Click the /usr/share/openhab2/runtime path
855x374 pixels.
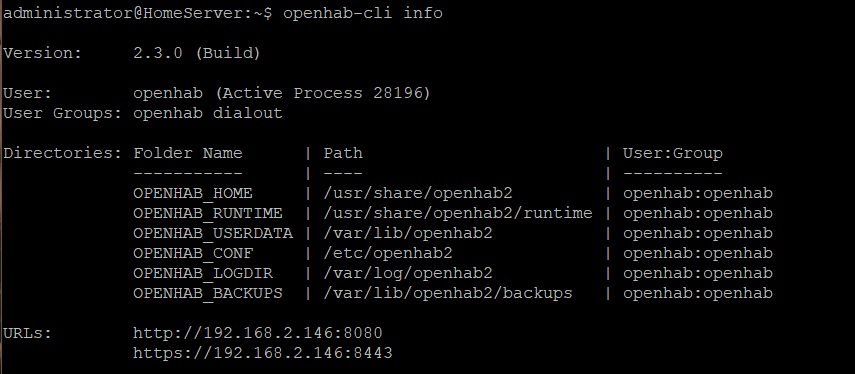457,213
